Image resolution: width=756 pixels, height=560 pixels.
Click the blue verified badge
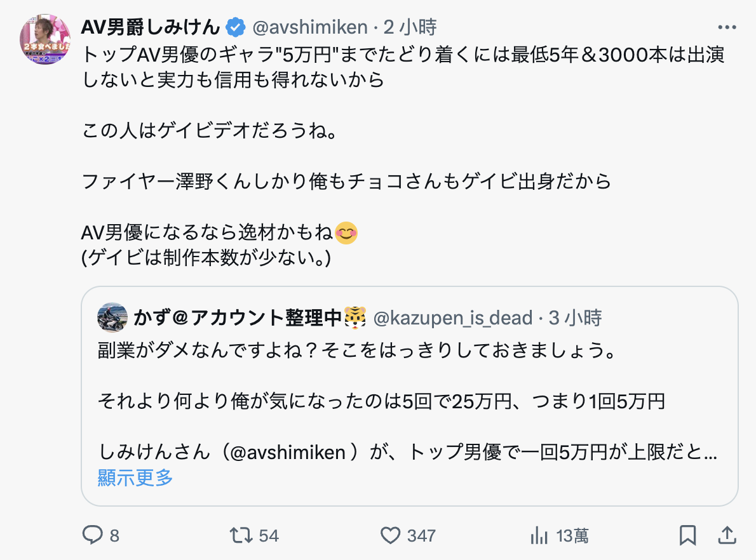(236, 27)
